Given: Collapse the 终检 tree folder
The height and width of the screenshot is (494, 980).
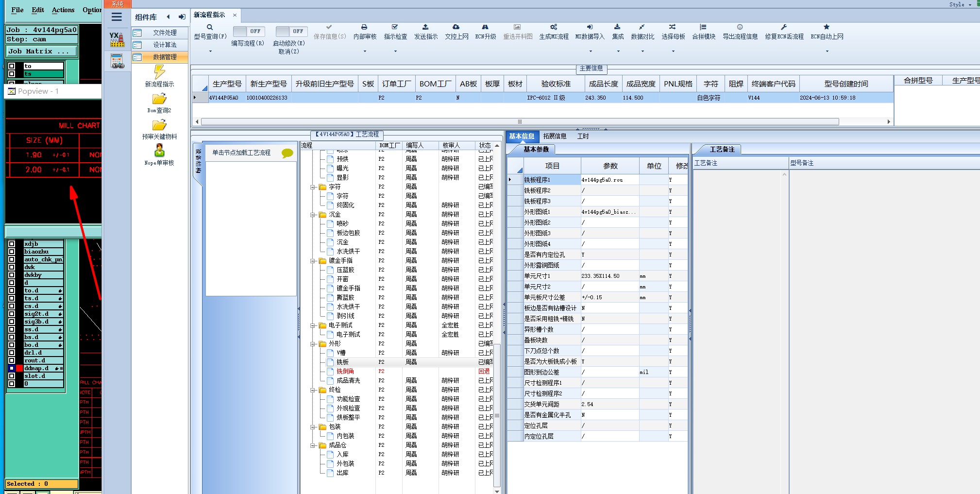Looking at the screenshot, I should [x=313, y=390].
